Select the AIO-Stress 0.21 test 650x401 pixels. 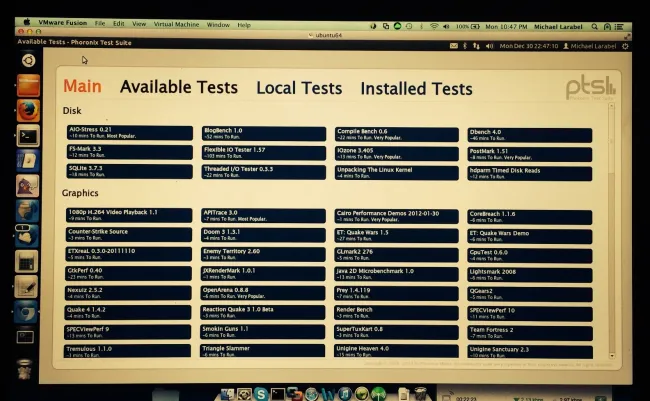(x=130, y=133)
